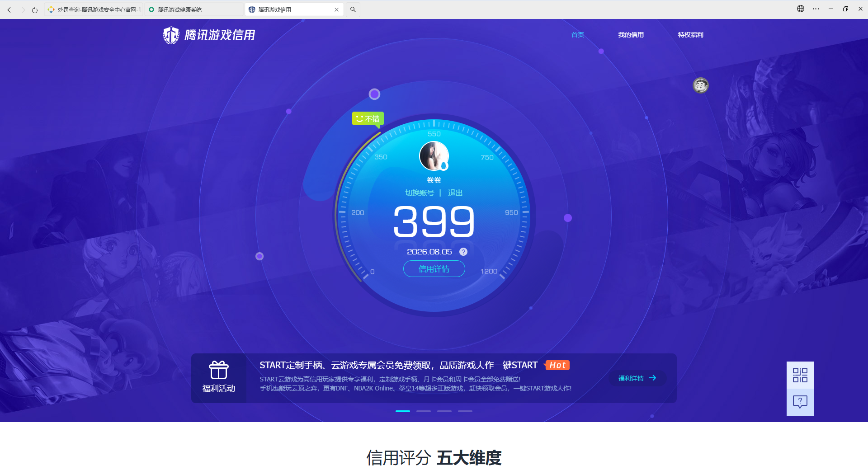Open the QR code icon panel

tap(800, 375)
